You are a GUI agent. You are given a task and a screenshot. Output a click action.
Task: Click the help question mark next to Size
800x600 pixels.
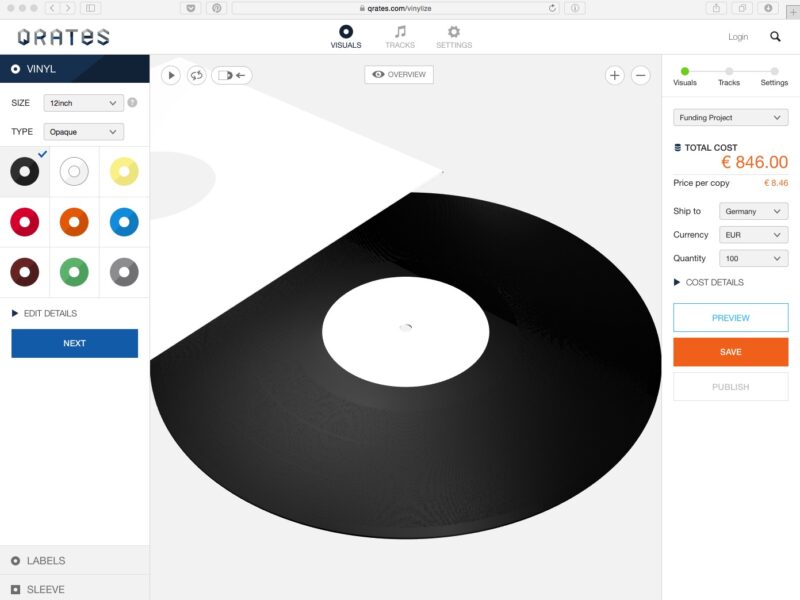(x=132, y=102)
